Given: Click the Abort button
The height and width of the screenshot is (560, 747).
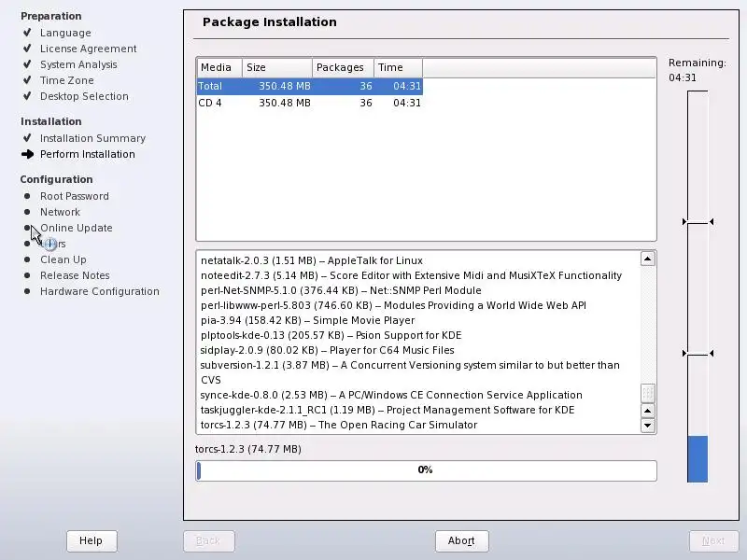Looking at the screenshot, I should point(461,540).
